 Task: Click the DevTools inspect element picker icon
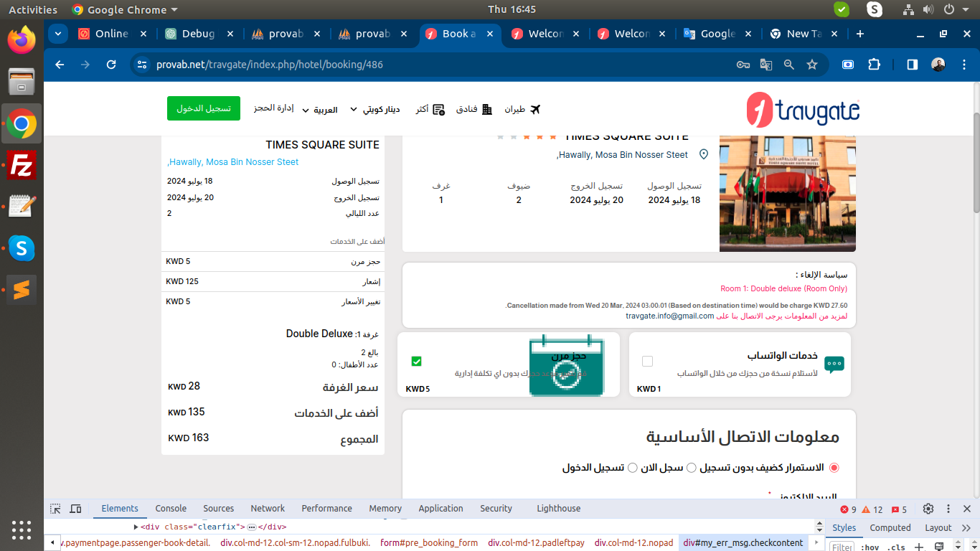click(55, 509)
